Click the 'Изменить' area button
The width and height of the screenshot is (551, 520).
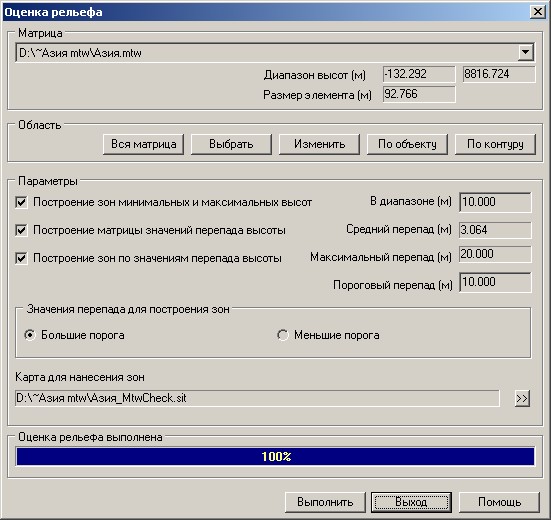pyautogui.click(x=319, y=144)
